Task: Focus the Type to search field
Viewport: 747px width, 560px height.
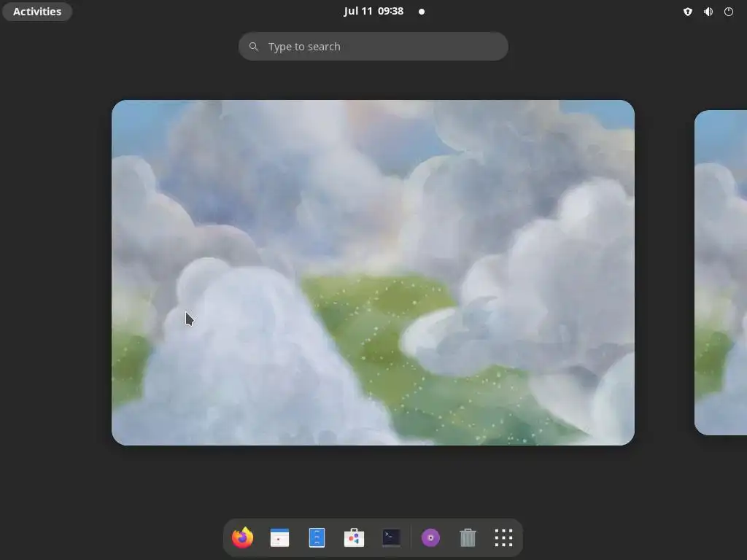Action: pyautogui.click(x=373, y=46)
